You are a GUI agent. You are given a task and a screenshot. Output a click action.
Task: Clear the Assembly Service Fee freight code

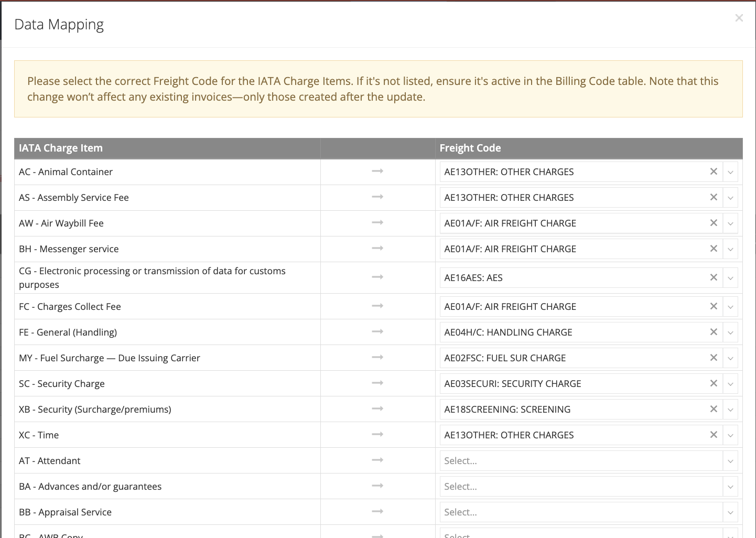click(x=713, y=197)
